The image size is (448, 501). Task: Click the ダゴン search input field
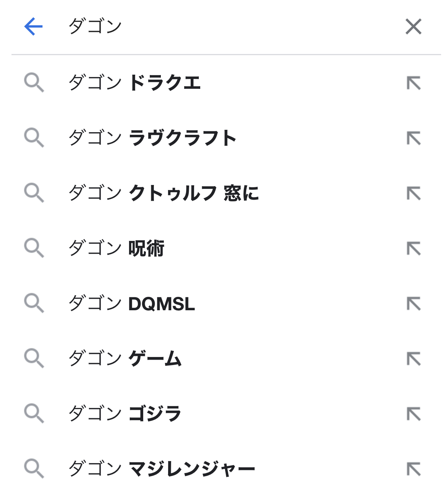coord(230,26)
